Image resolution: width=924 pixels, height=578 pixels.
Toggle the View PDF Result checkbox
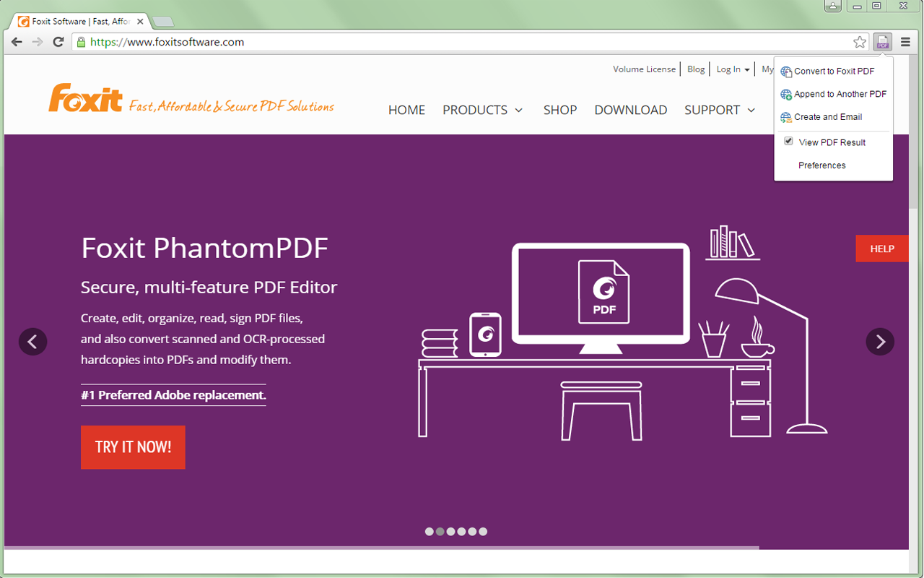789,142
